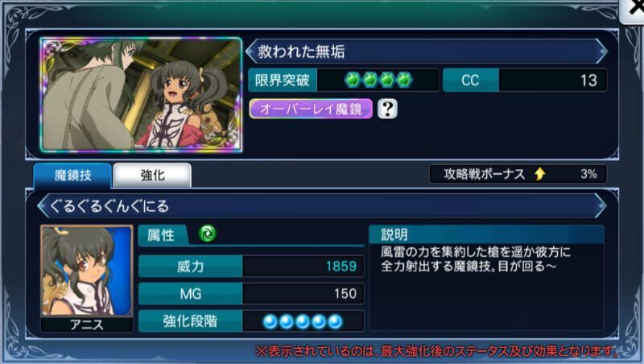644x364 pixels.
Task: Click the オーバーレイ魔鏡 purple button
Action: [x=311, y=109]
